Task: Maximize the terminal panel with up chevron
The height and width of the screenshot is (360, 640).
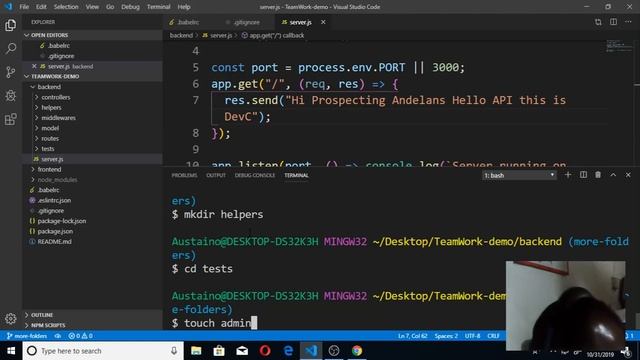Action: pos(613,175)
